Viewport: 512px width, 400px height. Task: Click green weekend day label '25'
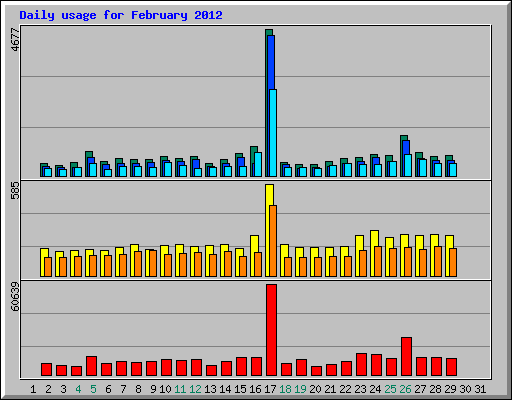click(x=390, y=389)
